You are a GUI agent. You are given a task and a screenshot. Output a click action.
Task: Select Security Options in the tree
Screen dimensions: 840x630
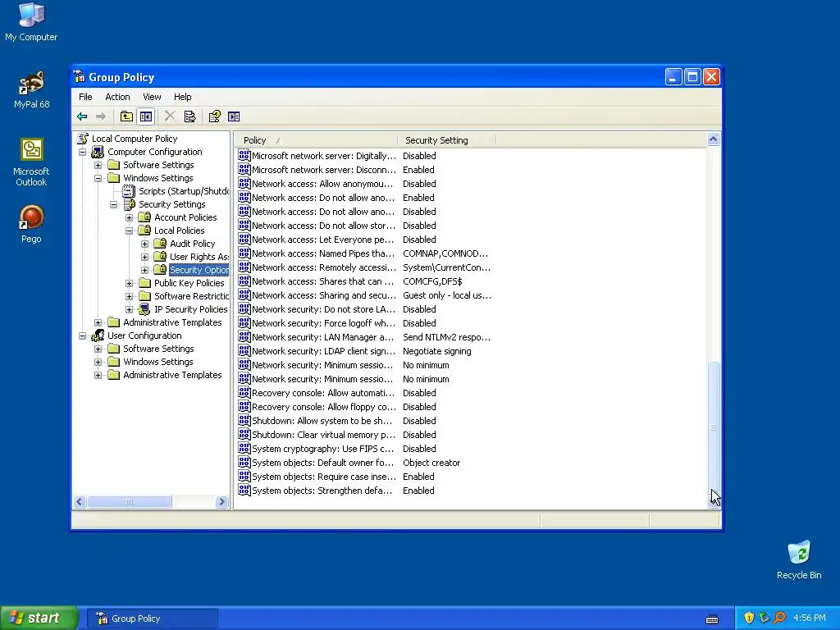pyautogui.click(x=199, y=270)
